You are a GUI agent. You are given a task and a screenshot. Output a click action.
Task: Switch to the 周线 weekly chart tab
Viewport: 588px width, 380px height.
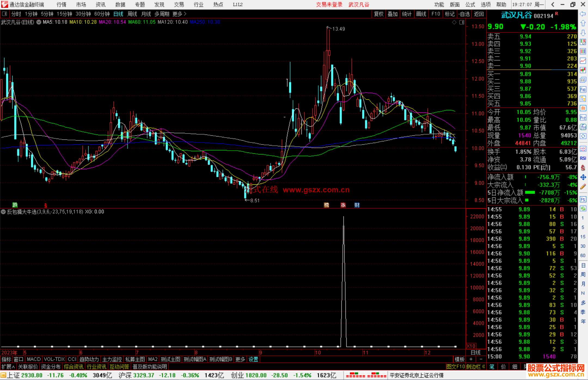(132, 14)
